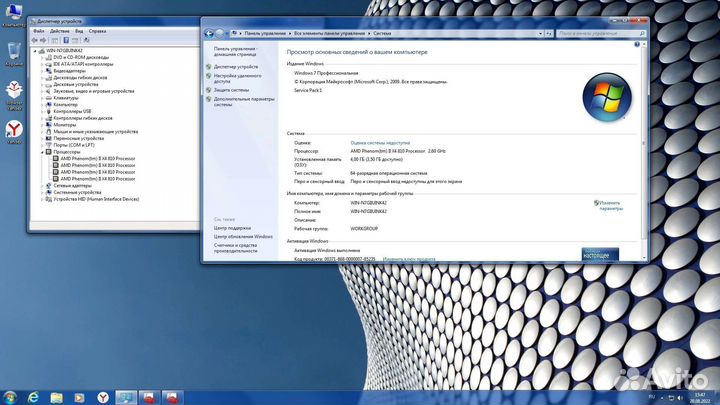This screenshot has height=405, width=720.
Task: Go forward in the System control panel window
Action: pos(220,33)
